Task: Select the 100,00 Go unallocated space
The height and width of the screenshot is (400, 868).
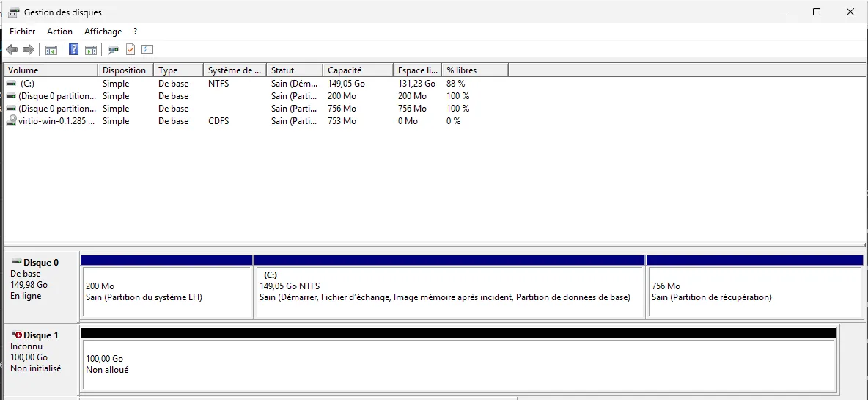Action: click(458, 365)
